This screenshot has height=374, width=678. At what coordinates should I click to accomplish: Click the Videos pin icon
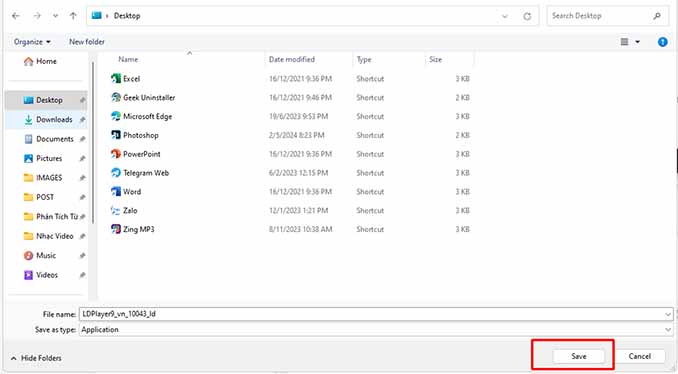tap(82, 275)
